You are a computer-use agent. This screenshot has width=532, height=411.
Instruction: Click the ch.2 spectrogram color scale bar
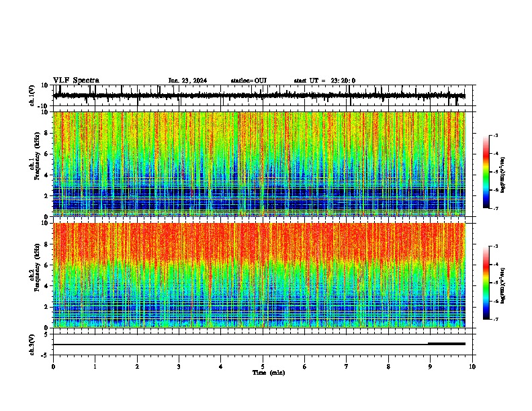click(x=486, y=283)
